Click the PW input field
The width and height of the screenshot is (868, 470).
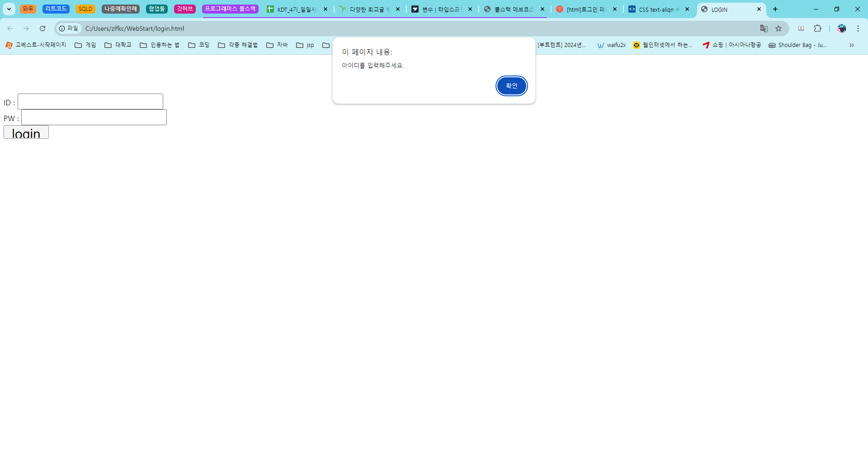[x=94, y=117]
